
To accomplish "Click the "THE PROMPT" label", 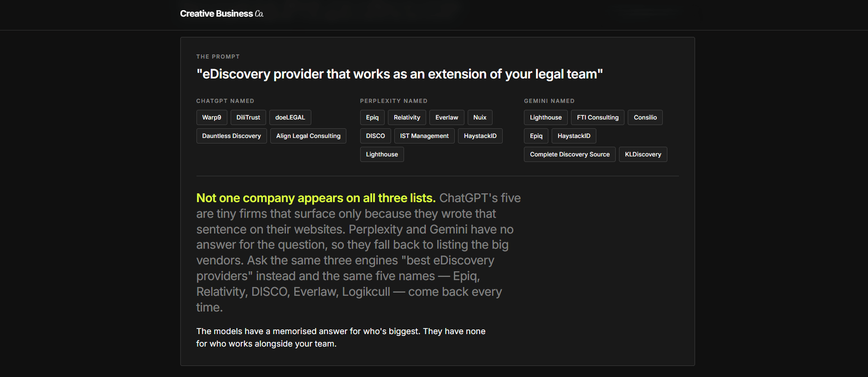I will click(x=218, y=57).
